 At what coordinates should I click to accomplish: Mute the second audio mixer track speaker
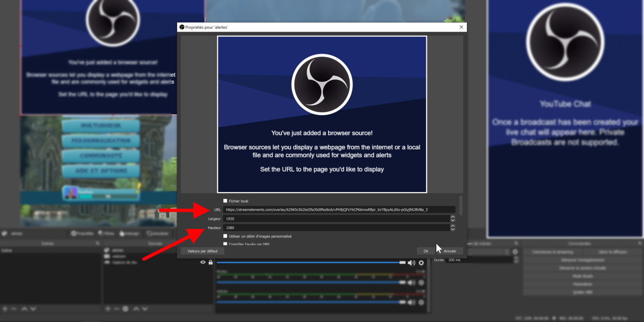[x=411, y=282]
